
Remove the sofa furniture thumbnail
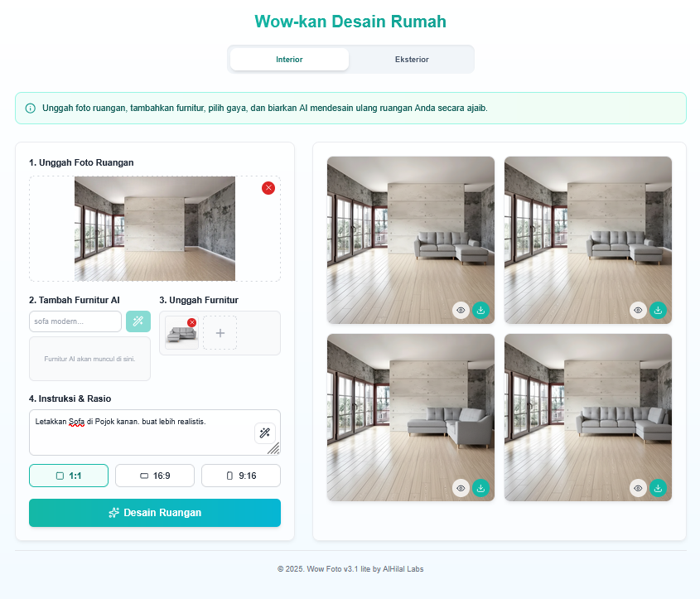[x=191, y=321]
